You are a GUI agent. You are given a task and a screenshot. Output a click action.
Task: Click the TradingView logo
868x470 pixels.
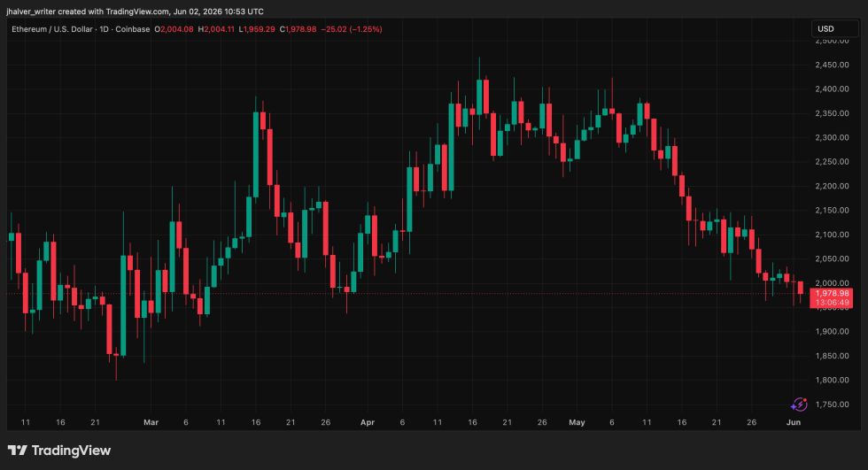pos(59,451)
